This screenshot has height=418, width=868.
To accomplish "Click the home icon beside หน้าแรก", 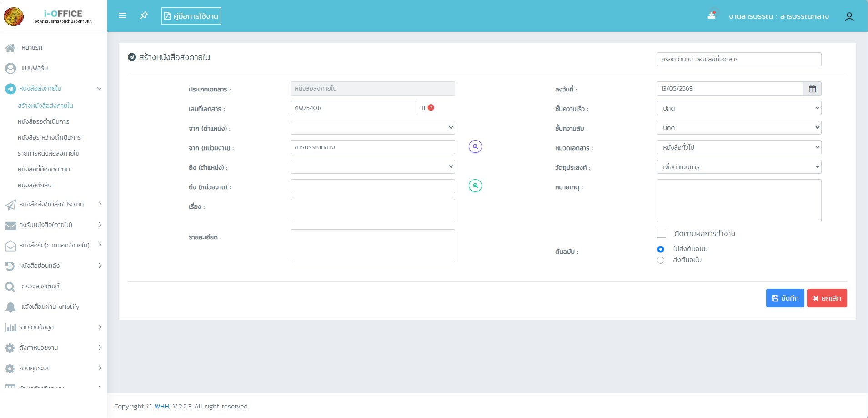I will click(10, 48).
